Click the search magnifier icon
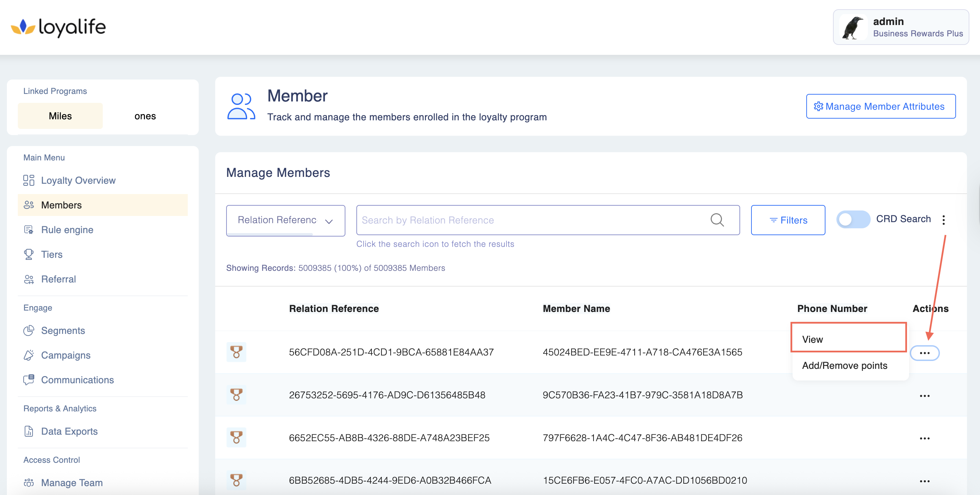 [717, 220]
